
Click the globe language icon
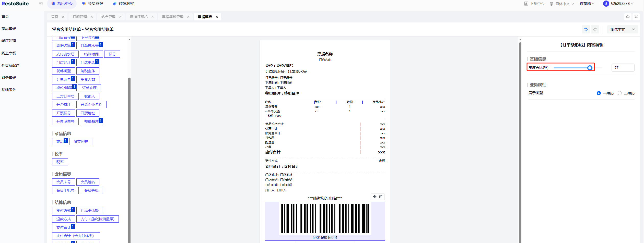click(552, 4)
